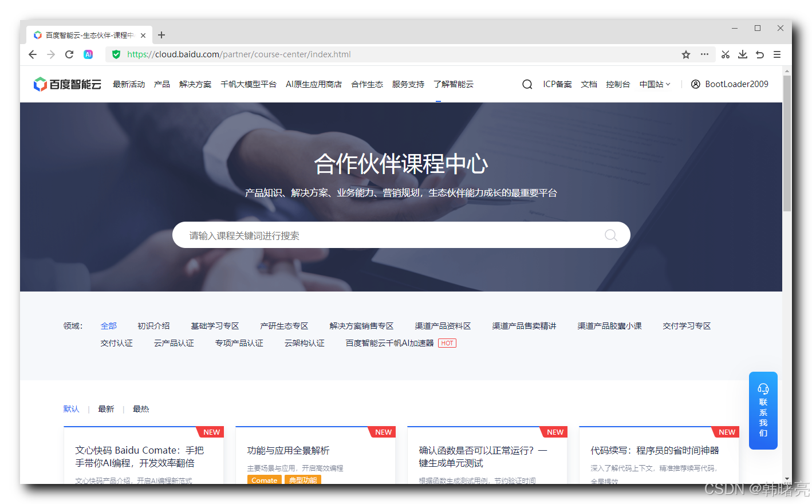Go back with the browser back arrow

click(x=33, y=54)
